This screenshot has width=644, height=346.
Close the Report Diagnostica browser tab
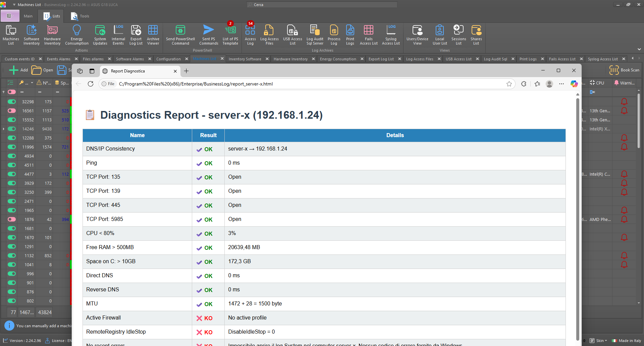(x=175, y=71)
